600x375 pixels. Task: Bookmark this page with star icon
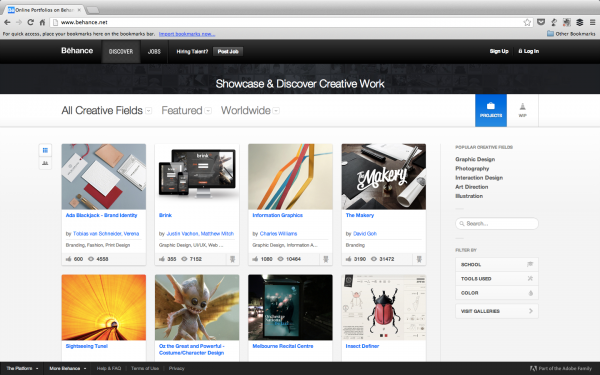click(527, 22)
